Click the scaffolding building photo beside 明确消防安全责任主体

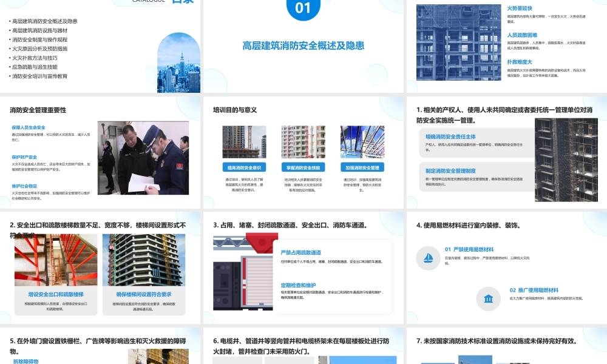pos(566,160)
